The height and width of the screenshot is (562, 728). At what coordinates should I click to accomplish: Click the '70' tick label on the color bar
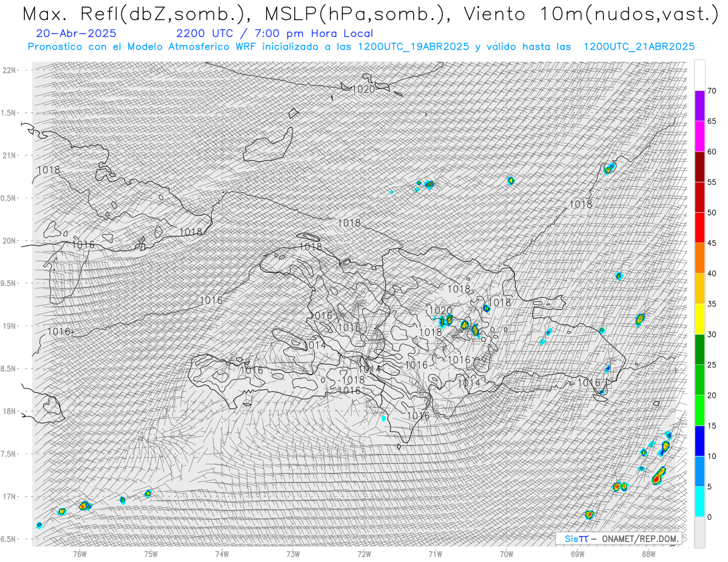tap(712, 91)
